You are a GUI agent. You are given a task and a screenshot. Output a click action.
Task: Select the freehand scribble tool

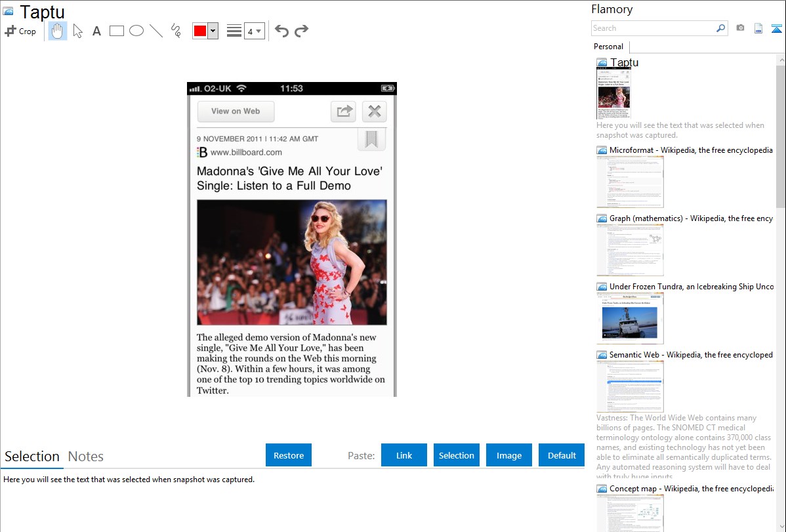pyautogui.click(x=176, y=31)
